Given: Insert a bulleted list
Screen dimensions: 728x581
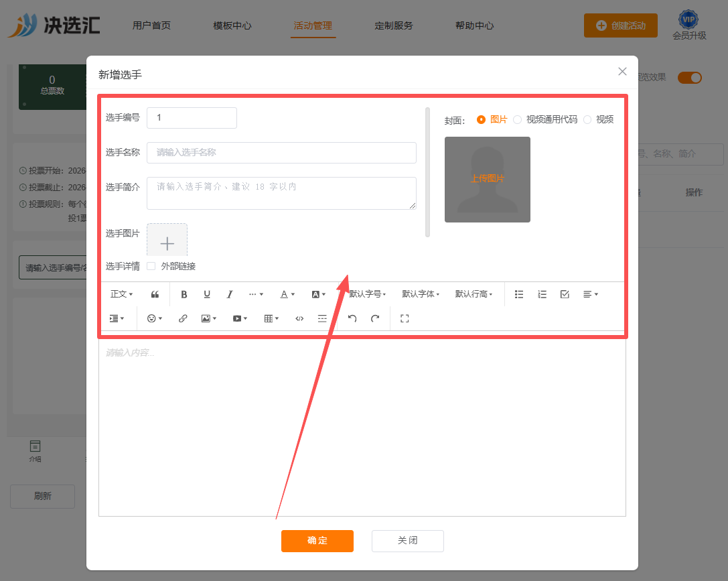Looking at the screenshot, I should 519,294.
